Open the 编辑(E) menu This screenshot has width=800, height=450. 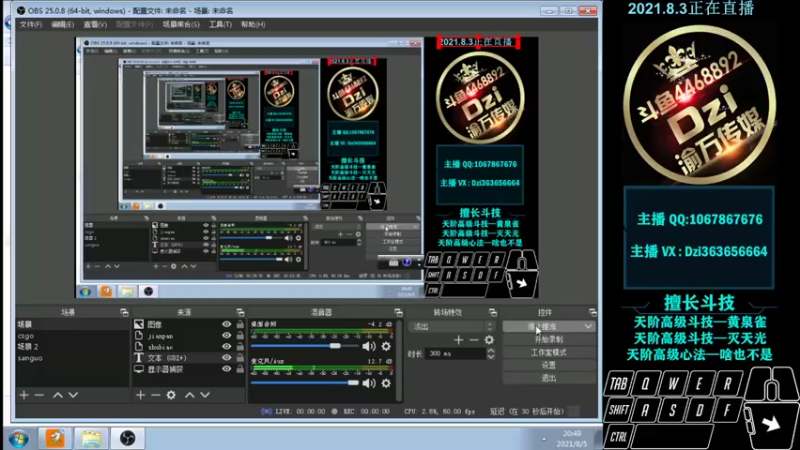(62, 24)
